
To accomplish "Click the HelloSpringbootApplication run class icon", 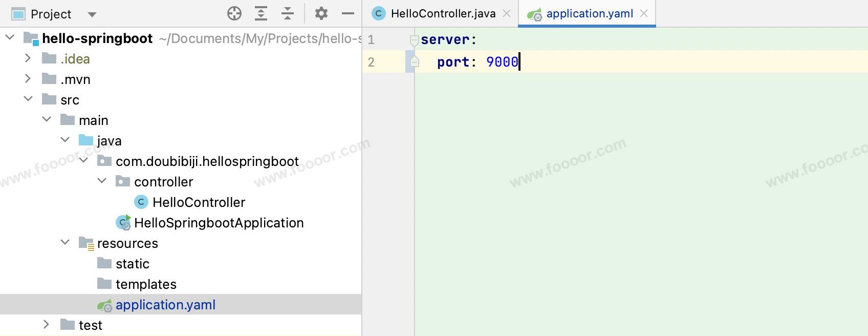I will [123, 223].
